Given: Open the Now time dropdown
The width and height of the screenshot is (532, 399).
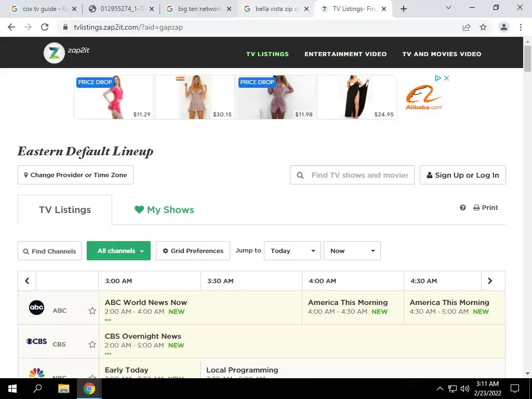Looking at the screenshot, I should 352,251.
